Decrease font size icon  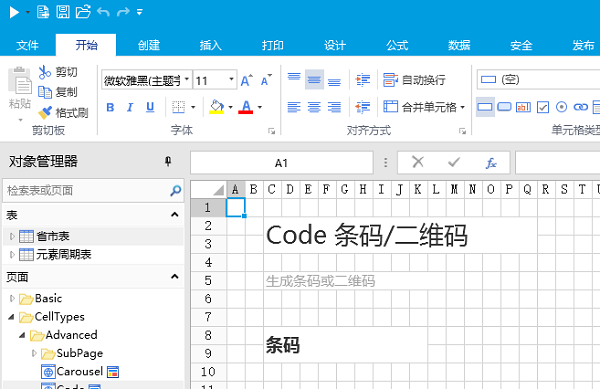click(266, 80)
